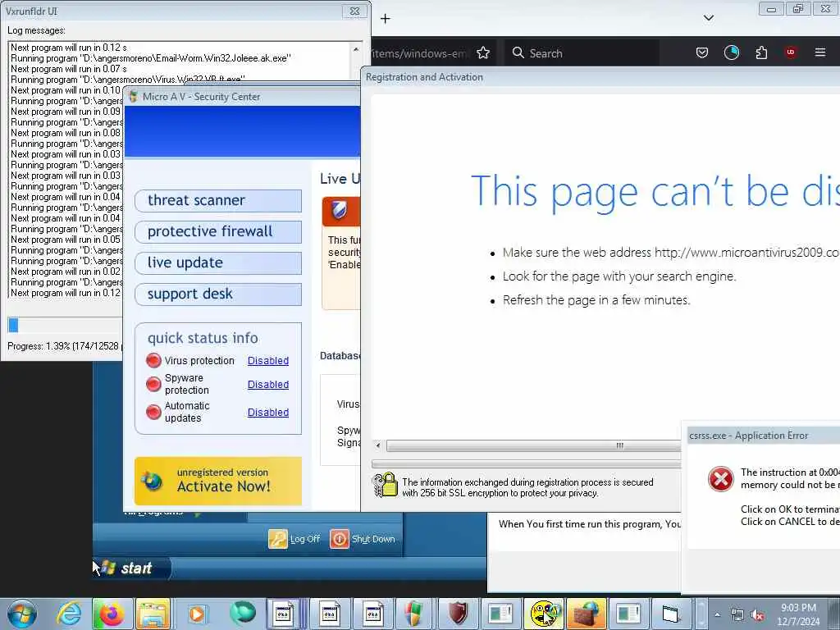
Task: Open Windows Explorer folder taskbar icon
Action: pos(153,614)
